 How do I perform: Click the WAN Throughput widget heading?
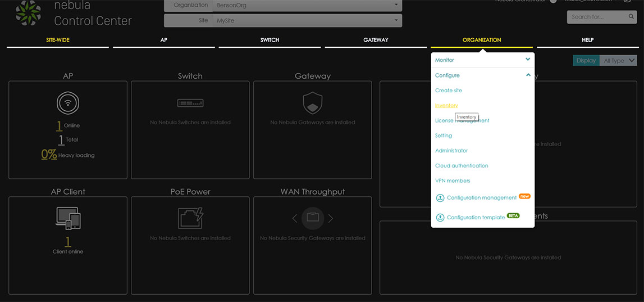point(313,192)
